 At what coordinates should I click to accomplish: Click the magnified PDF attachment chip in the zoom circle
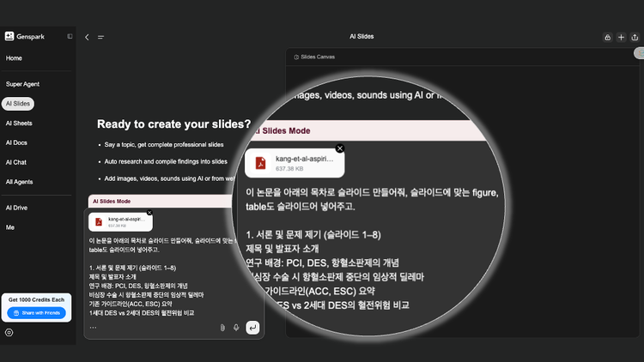295,163
